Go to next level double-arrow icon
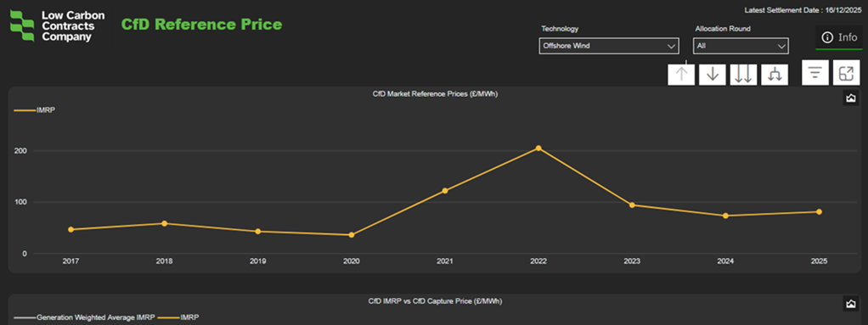 point(743,74)
